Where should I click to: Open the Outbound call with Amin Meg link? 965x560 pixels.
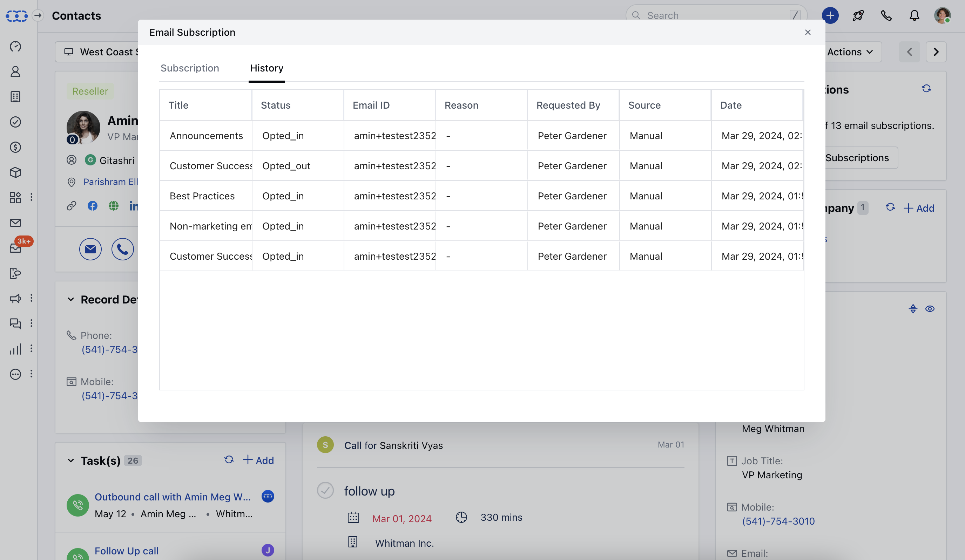172,497
